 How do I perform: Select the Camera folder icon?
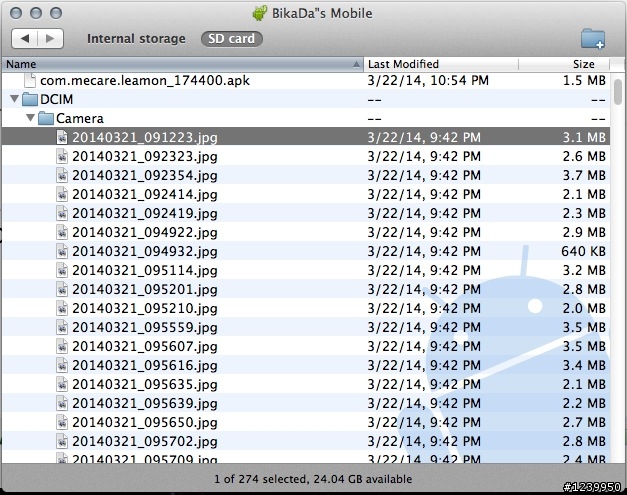[46, 118]
